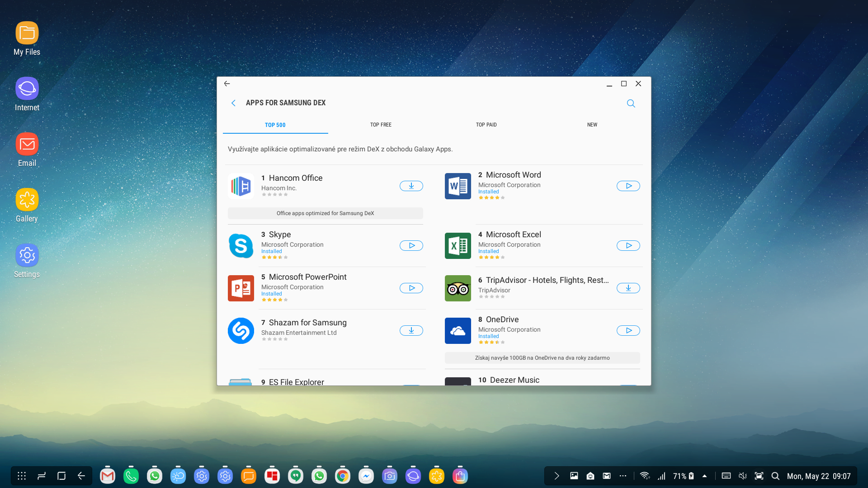Open the Hancom Office app icon

pyautogui.click(x=241, y=186)
